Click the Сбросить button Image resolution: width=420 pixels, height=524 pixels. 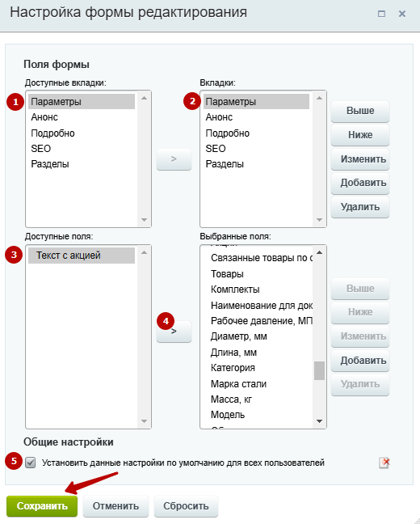186,506
